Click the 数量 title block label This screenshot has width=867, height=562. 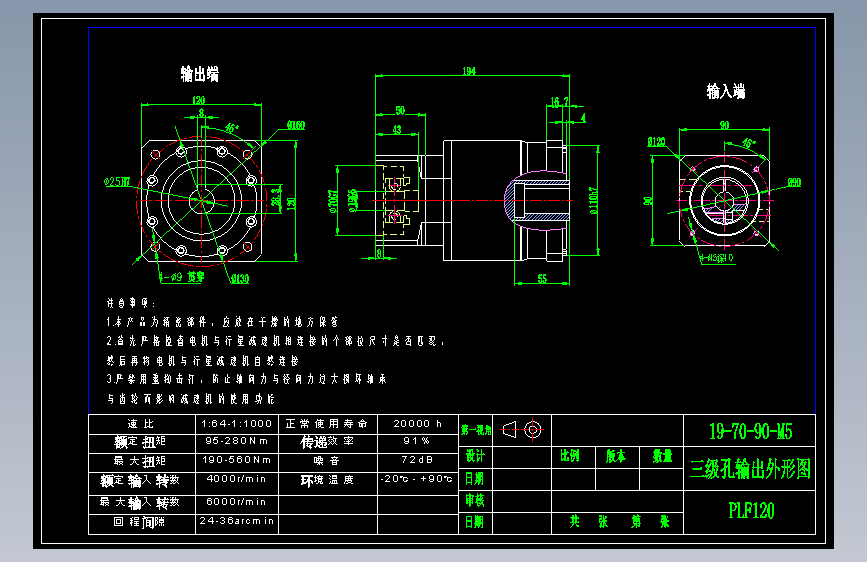tap(662, 456)
